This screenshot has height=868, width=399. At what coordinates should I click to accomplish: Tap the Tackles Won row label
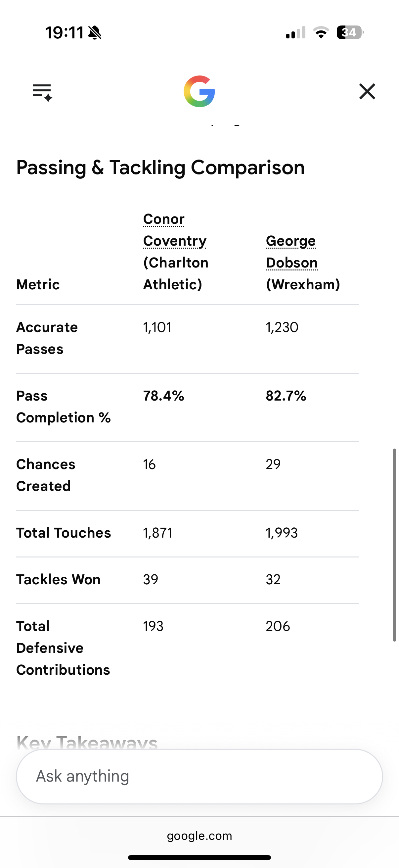(x=59, y=580)
